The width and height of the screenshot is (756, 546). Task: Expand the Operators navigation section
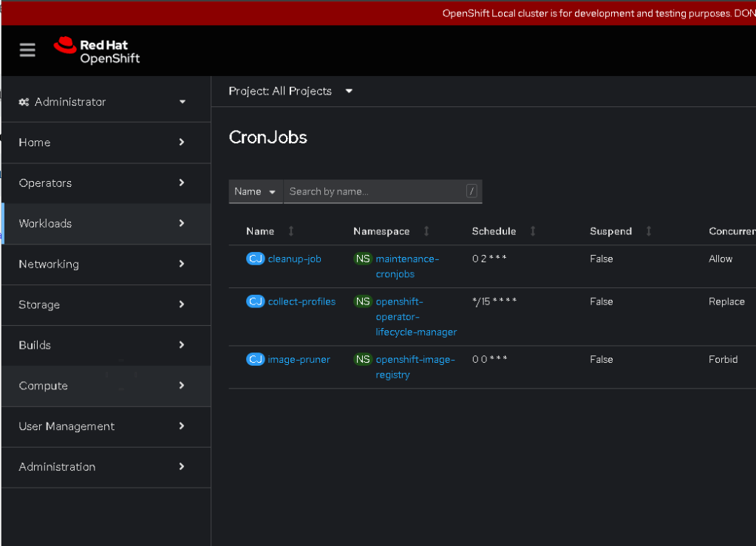(106, 183)
